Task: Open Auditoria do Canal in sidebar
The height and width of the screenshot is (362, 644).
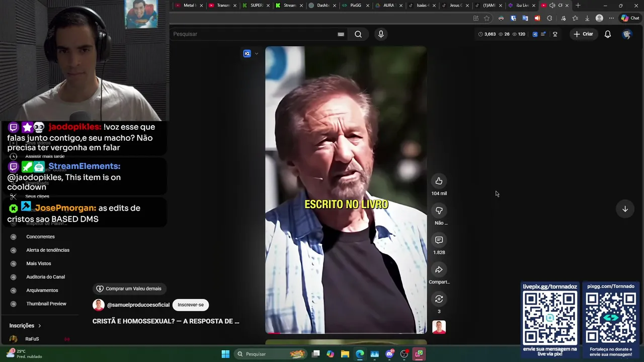Action: [45, 277]
